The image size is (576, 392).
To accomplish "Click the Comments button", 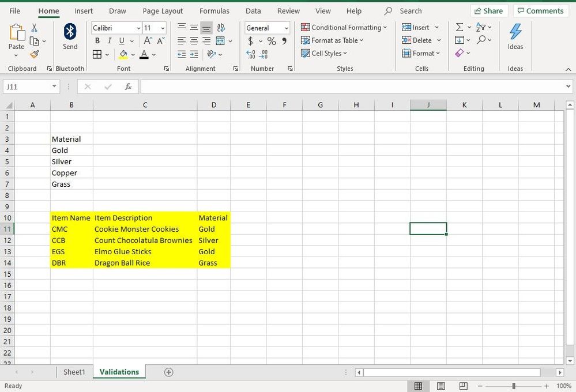I will 540,10.
